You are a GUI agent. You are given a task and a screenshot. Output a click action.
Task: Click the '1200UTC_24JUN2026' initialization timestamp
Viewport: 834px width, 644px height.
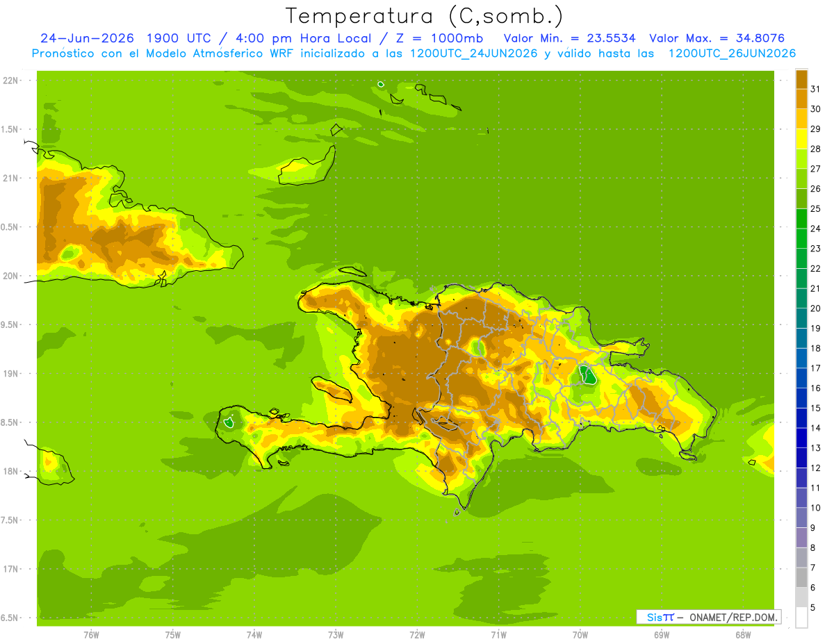tap(473, 53)
